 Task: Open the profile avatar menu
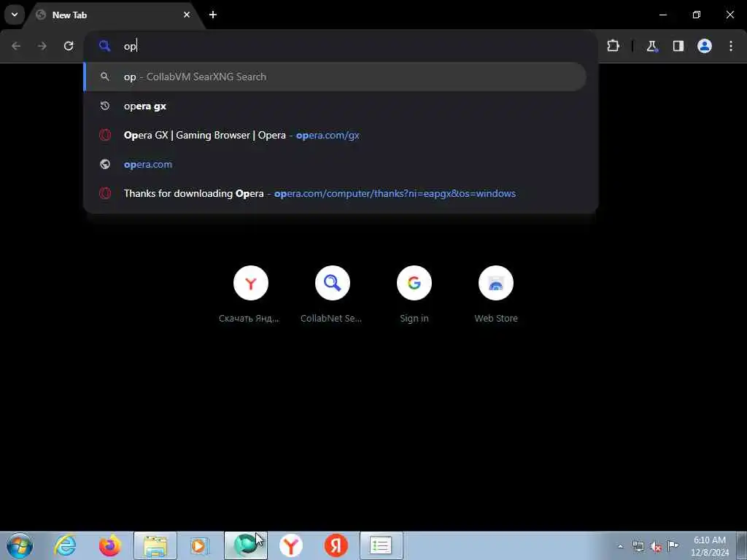[705, 46]
